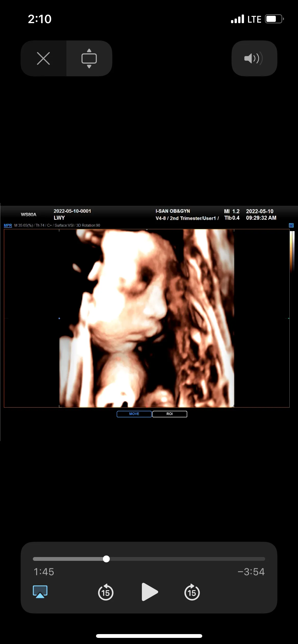Screen dimensions: 298x644
Task: Toggle picture-in-picture fit screen icon
Action: coord(89,58)
